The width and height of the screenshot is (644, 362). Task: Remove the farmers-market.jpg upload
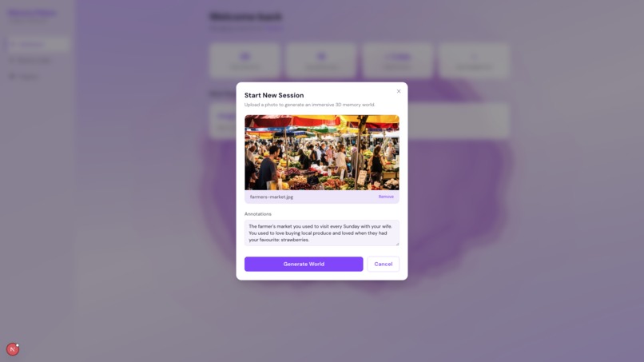[386, 197]
